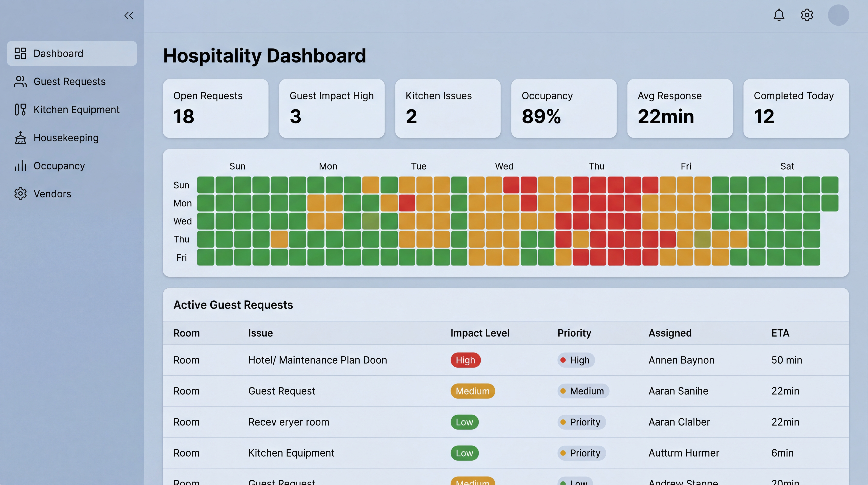This screenshot has height=485, width=868.
Task: Open the Kitchen Equipment section
Action: coord(76,110)
